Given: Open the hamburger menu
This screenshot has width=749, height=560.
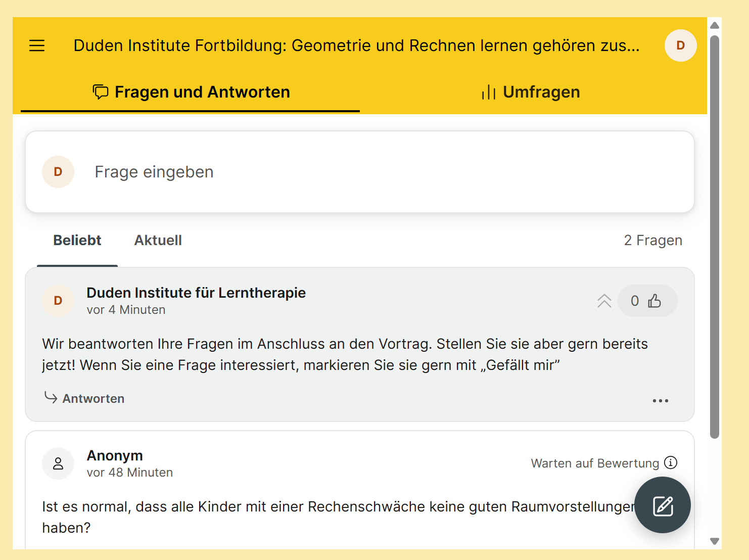Looking at the screenshot, I should tap(37, 45).
